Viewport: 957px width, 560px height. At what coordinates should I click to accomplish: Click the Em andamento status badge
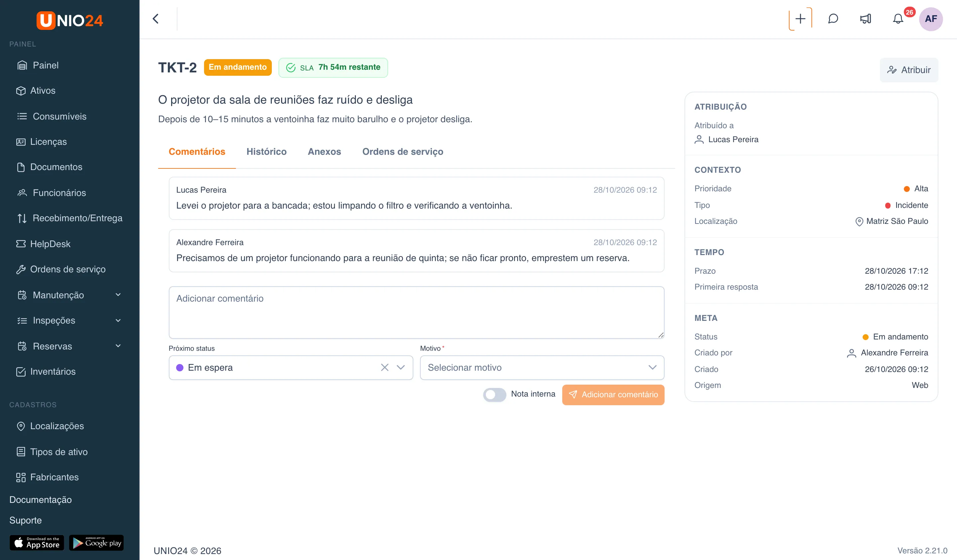238,67
